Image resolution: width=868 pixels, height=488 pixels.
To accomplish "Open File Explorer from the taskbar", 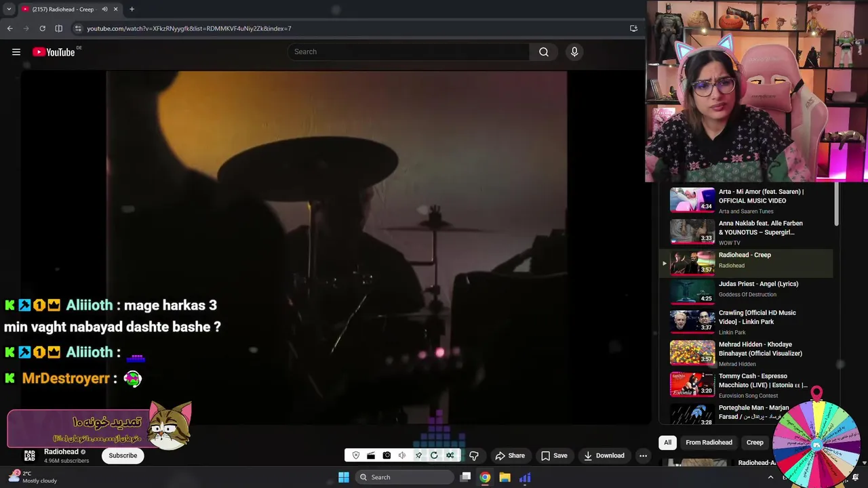I will click(x=505, y=477).
